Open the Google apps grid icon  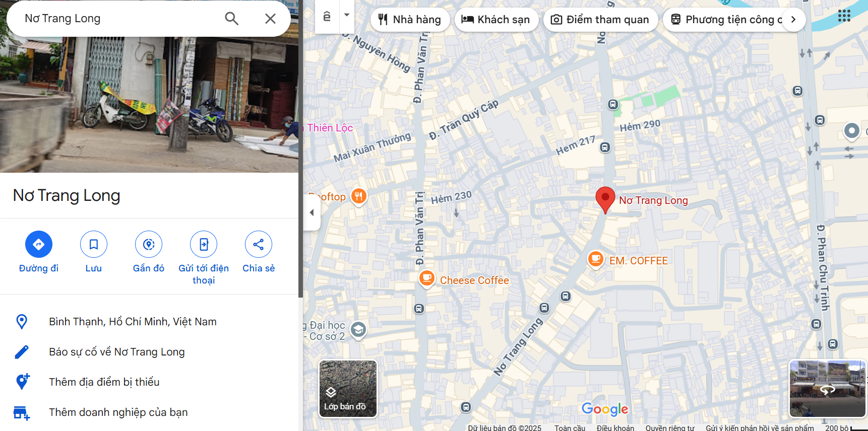click(x=844, y=16)
